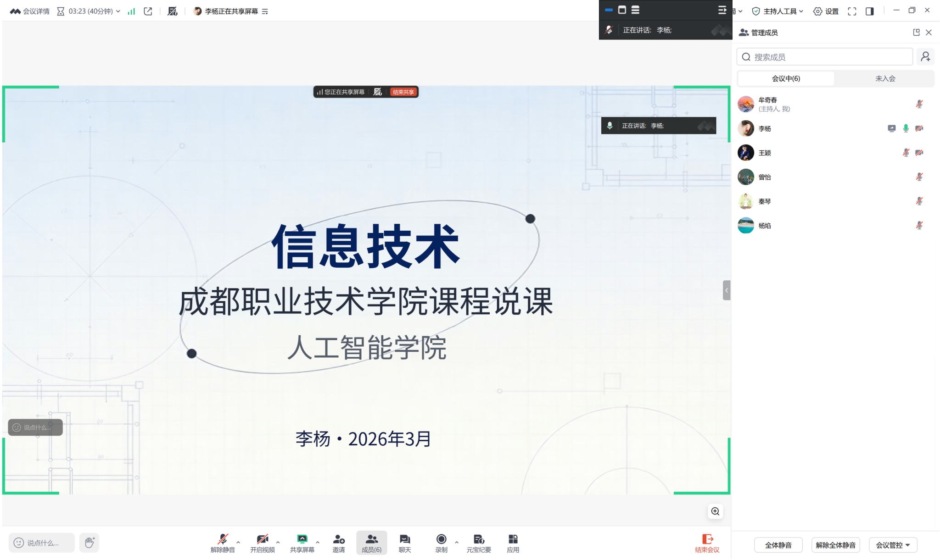Collapse the side panel handle arrow
The image size is (940, 560).
[x=726, y=290]
